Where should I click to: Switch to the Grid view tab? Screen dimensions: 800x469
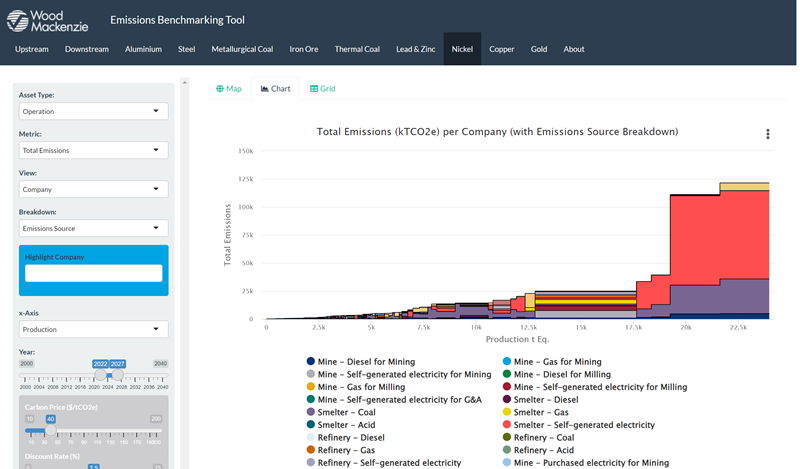[322, 89]
